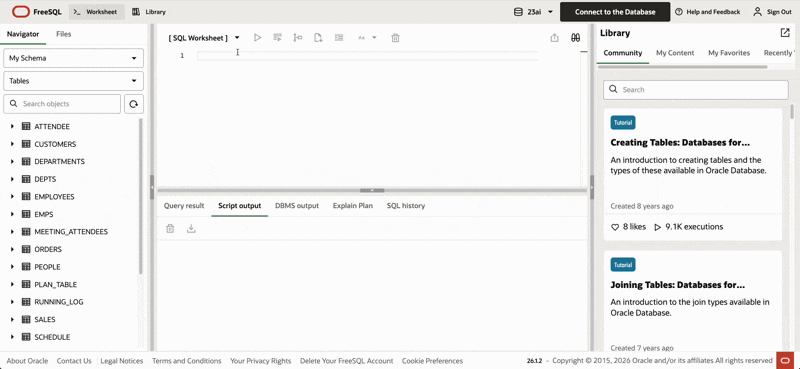This screenshot has width=800, height=369.
Task: Click the Library Search field
Action: [x=696, y=90]
